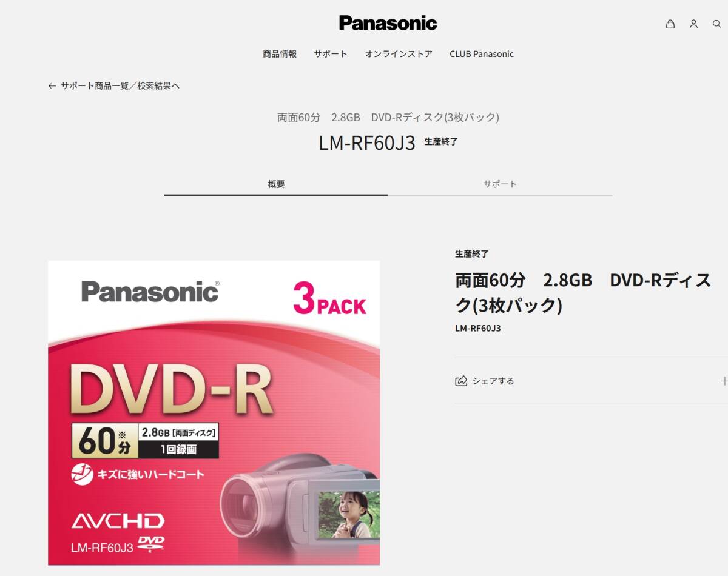Switch to the 概要 tab
Screen dimensions: 728x576
276,184
